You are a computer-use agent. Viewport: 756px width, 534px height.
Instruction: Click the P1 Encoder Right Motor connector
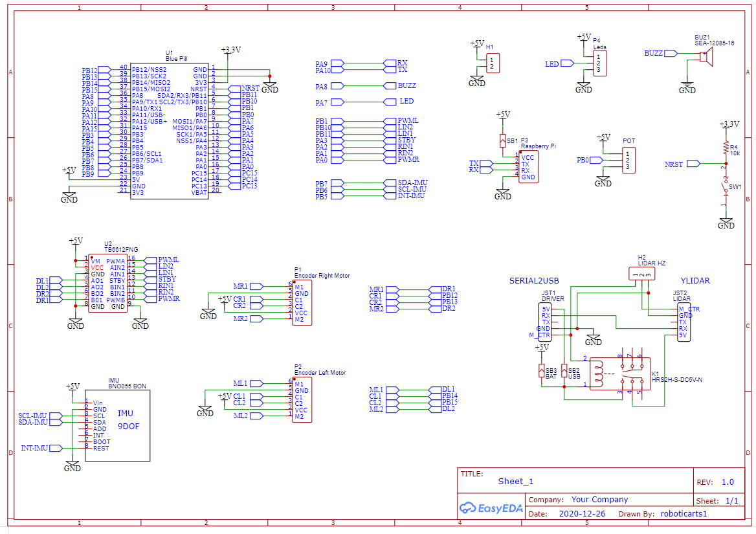[x=301, y=302]
